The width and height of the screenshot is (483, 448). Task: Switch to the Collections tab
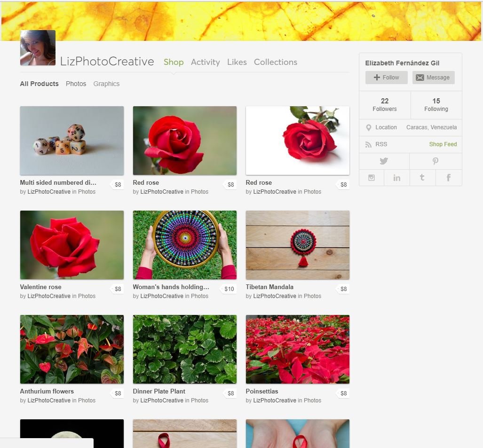tap(276, 62)
